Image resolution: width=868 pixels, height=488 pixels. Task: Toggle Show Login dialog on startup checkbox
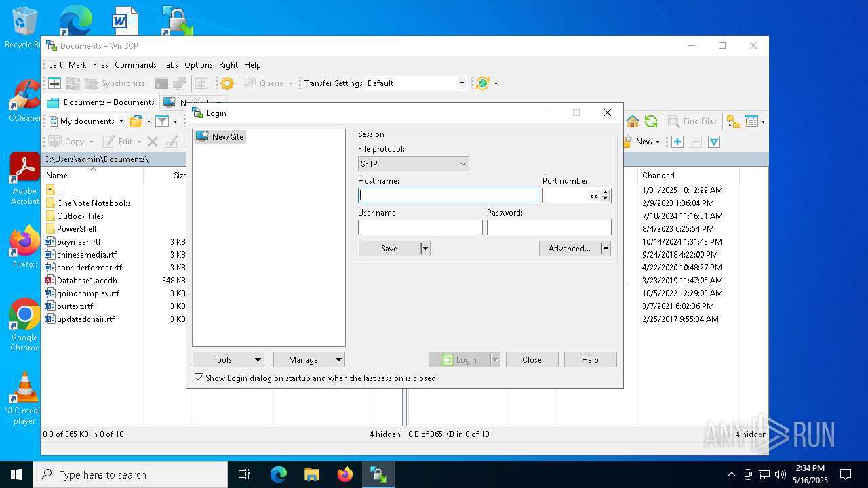[199, 378]
